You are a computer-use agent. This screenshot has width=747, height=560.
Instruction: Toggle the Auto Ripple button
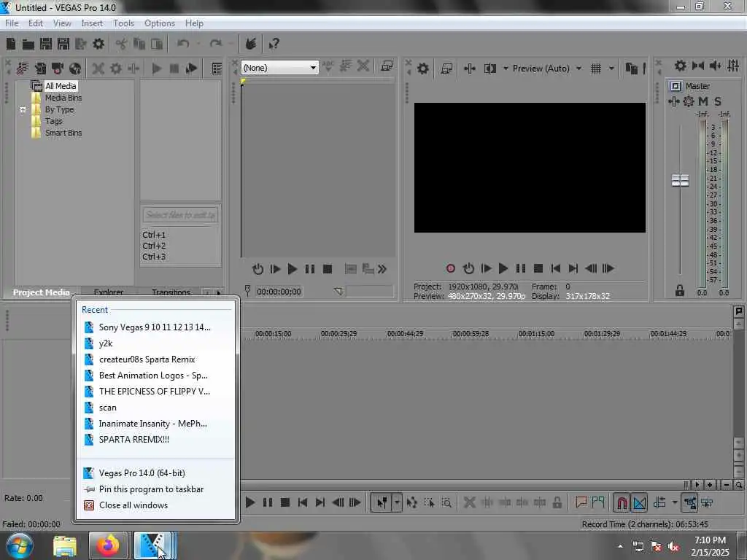coord(659,502)
